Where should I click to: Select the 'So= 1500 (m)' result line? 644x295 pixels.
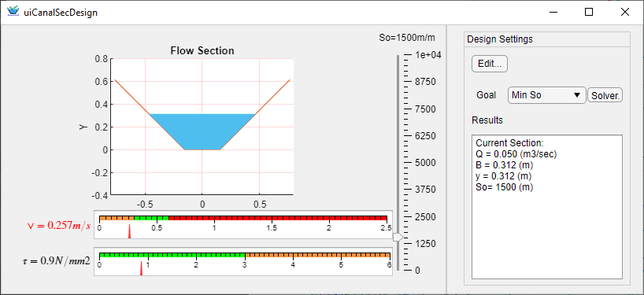pyautogui.click(x=505, y=187)
